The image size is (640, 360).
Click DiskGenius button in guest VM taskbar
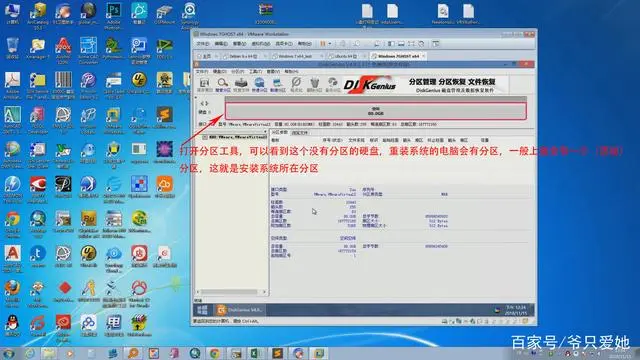click(240, 310)
